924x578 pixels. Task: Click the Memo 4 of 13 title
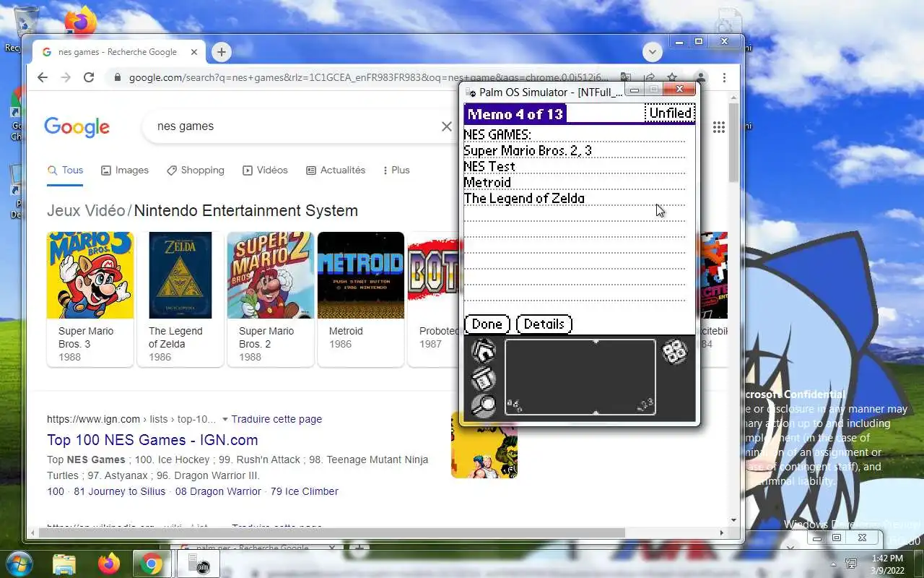click(x=515, y=114)
